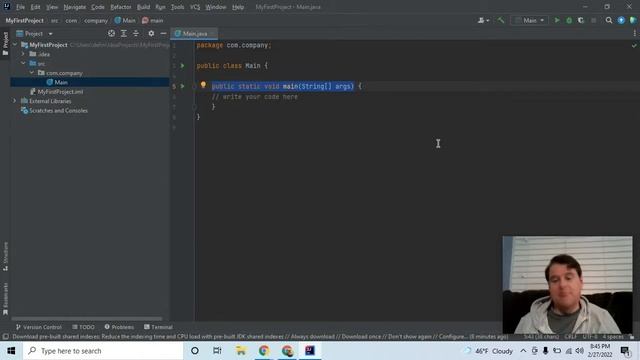Open the Window menu
Viewport: 640px width, 360px height.
[x=216, y=7]
